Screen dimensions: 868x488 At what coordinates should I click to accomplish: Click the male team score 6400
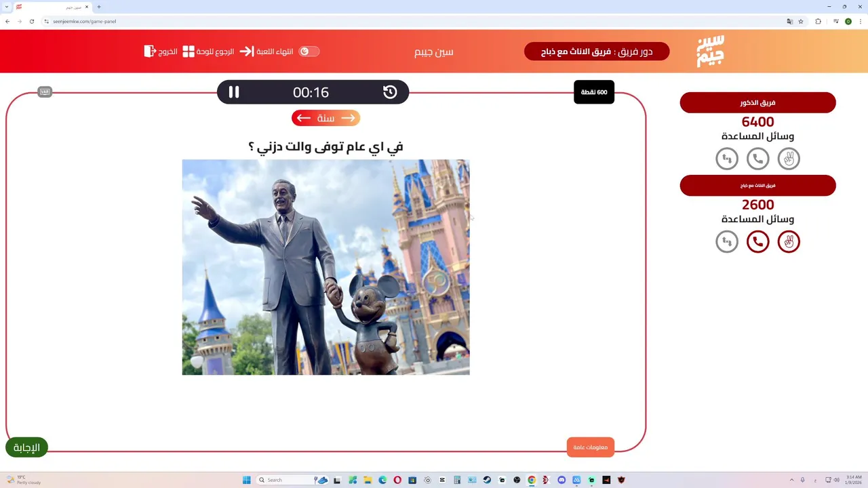click(x=758, y=122)
